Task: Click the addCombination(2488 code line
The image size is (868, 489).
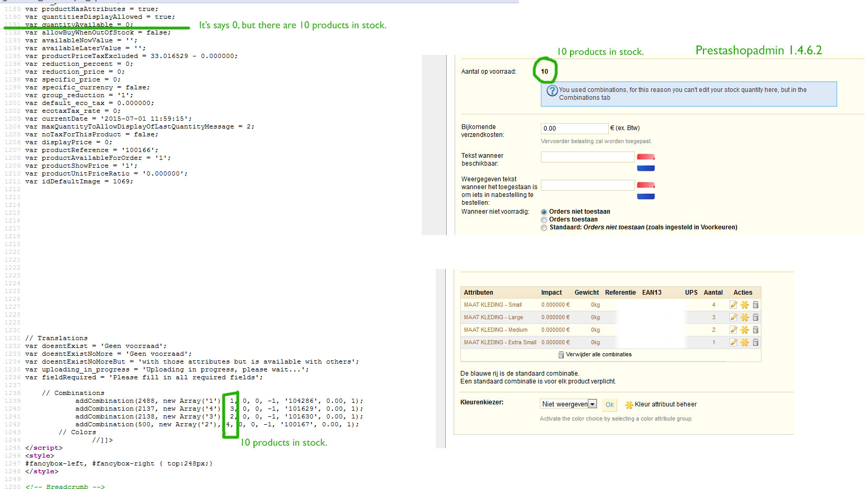Action: pos(219,401)
